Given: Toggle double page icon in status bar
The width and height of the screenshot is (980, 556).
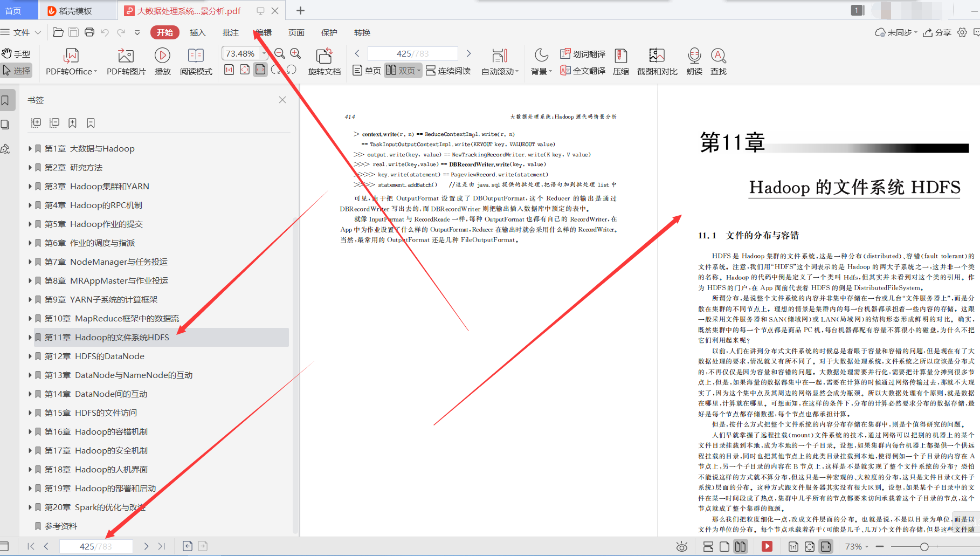Looking at the screenshot, I should [x=741, y=546].
